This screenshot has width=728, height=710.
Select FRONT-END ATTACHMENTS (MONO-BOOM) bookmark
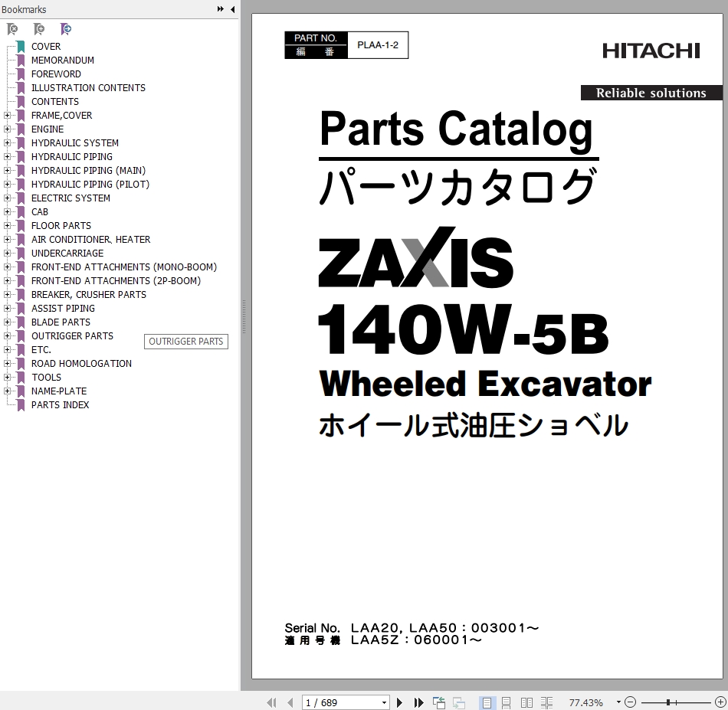pyautogui.click(x=124, y=267)
